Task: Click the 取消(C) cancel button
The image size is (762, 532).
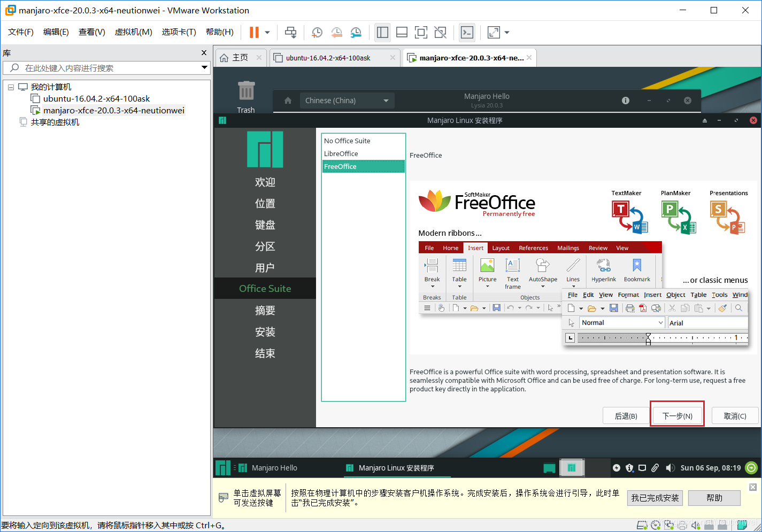Action: click(x=735, y=416)
